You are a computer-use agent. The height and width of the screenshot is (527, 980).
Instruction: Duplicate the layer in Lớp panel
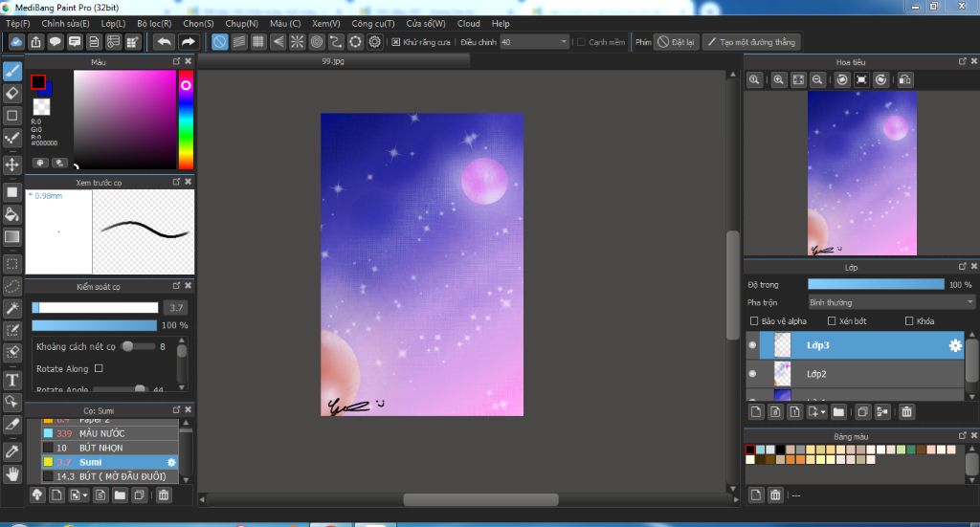click(x=862, y=411)
